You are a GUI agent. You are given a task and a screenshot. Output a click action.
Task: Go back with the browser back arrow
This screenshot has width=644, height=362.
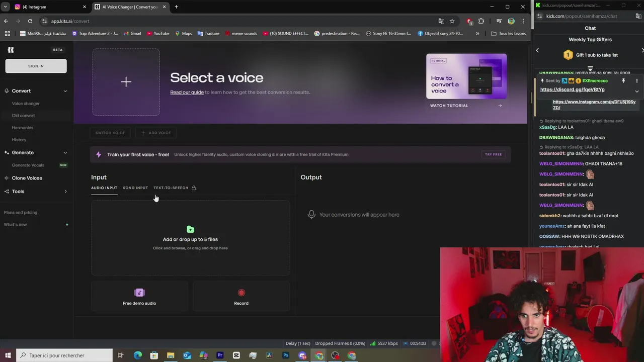(6, 21)
